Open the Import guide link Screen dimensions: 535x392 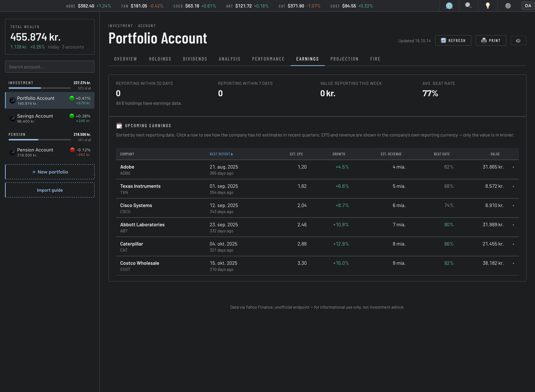point(50,190)
